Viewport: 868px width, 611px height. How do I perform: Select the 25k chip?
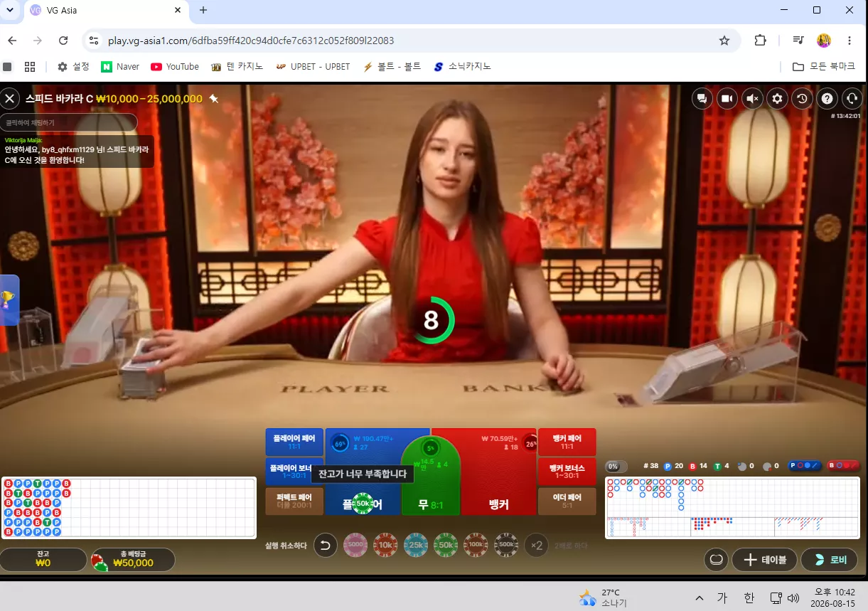point(417,546)
